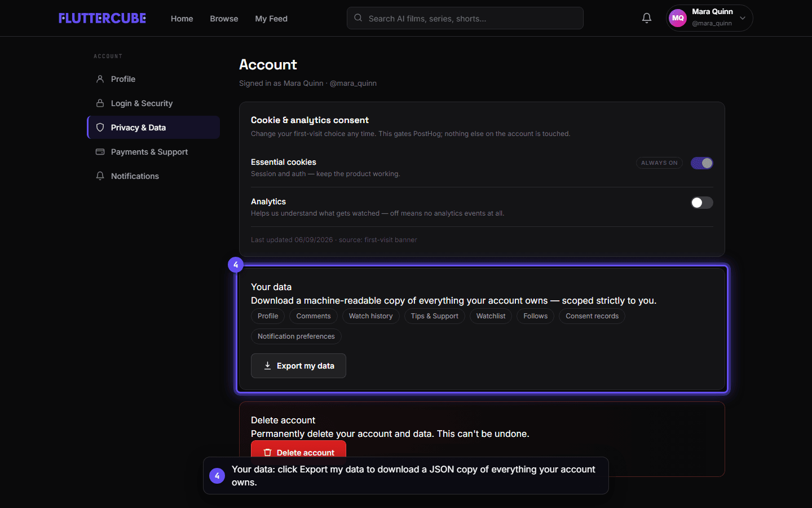The image size is (812, 508).
Task: Click the Watch history data chip
Action: point(370,316)
